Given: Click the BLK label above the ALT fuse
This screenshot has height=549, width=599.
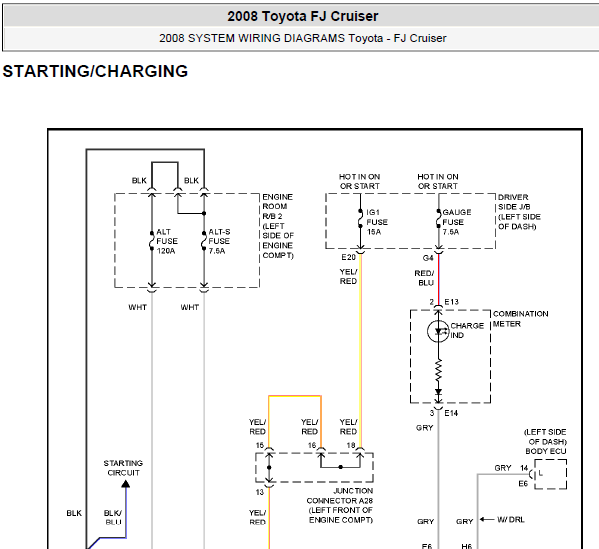Looking at the screenshot, I should click(x=139, y=180).
